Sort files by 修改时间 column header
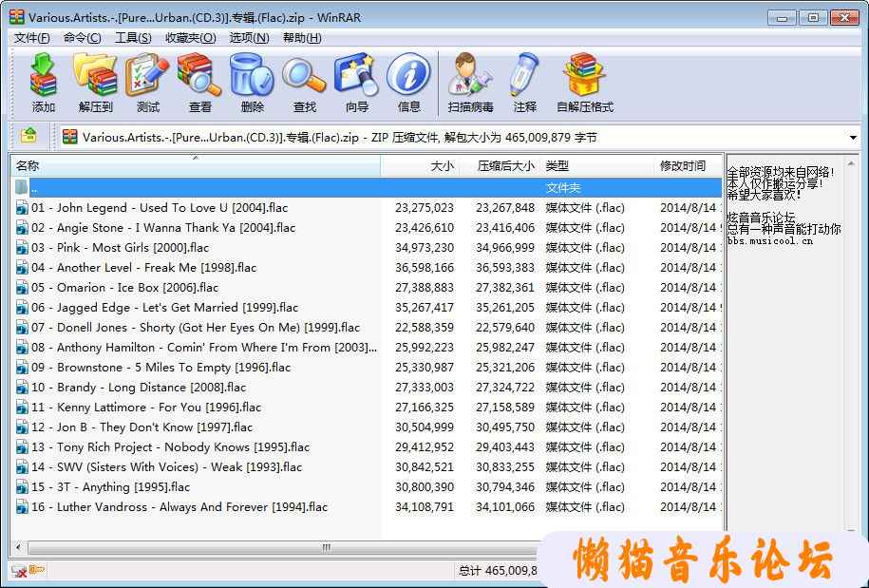This screenshot has width=869, height=588. click(689, 165)
